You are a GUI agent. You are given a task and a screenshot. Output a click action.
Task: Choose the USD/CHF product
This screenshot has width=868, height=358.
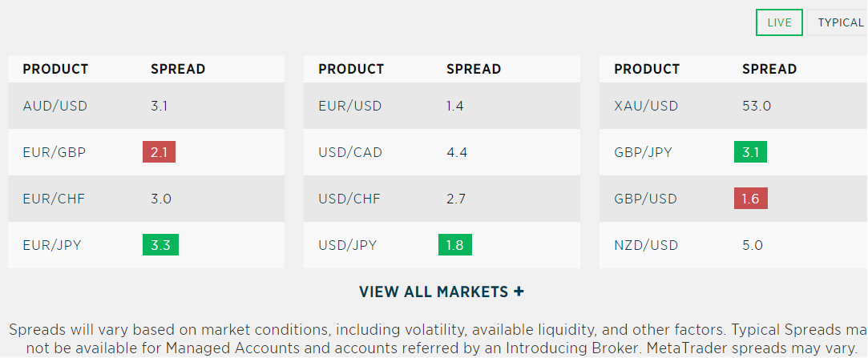pyautogui.click(x=349, y=199)
